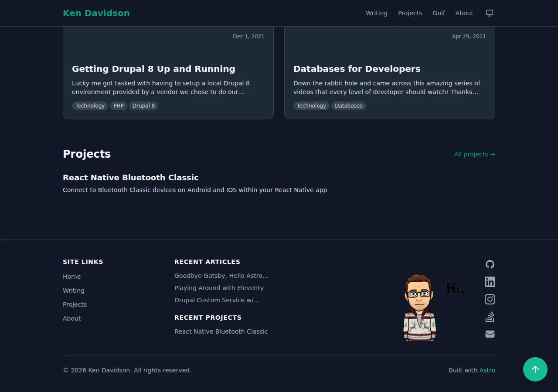Visit the Instagram icon in the footer

point(490,299)
